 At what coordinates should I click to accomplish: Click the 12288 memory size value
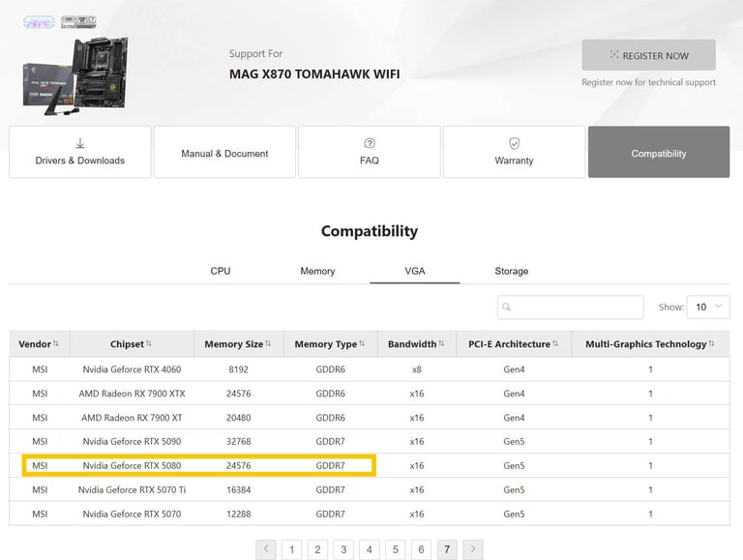[x=238, y=514]
